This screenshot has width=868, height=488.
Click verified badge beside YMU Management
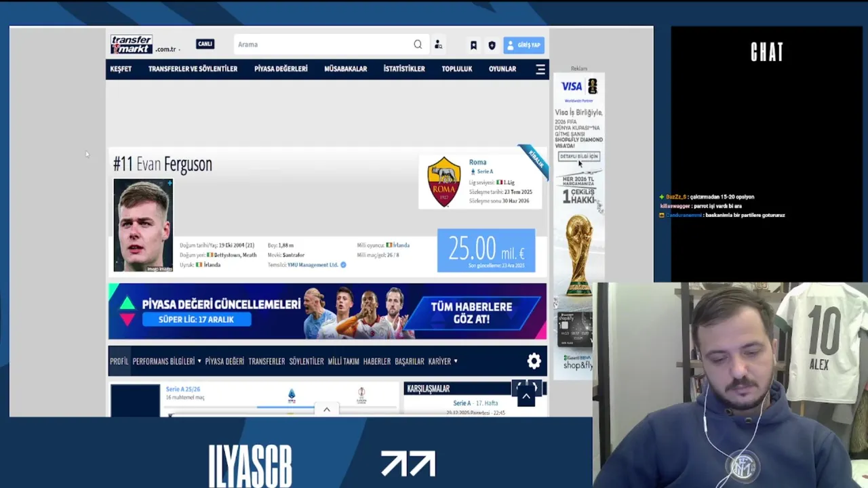343,265
